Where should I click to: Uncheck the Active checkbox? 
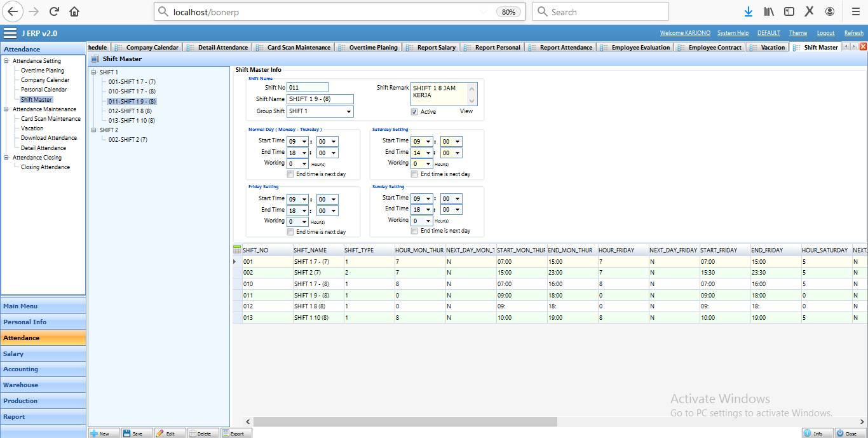click(414, 112)
